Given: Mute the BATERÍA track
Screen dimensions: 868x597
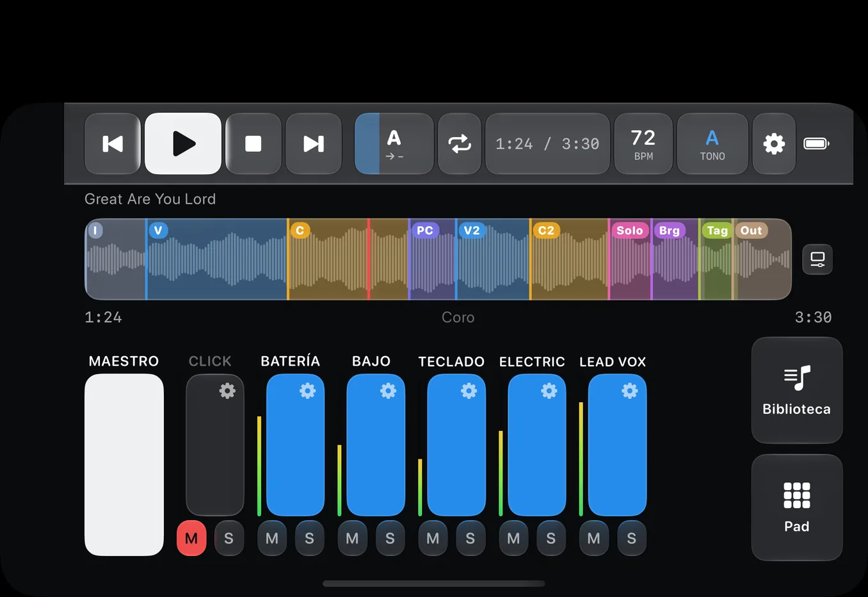Looking at the screenshot, I should pos(272,538).
